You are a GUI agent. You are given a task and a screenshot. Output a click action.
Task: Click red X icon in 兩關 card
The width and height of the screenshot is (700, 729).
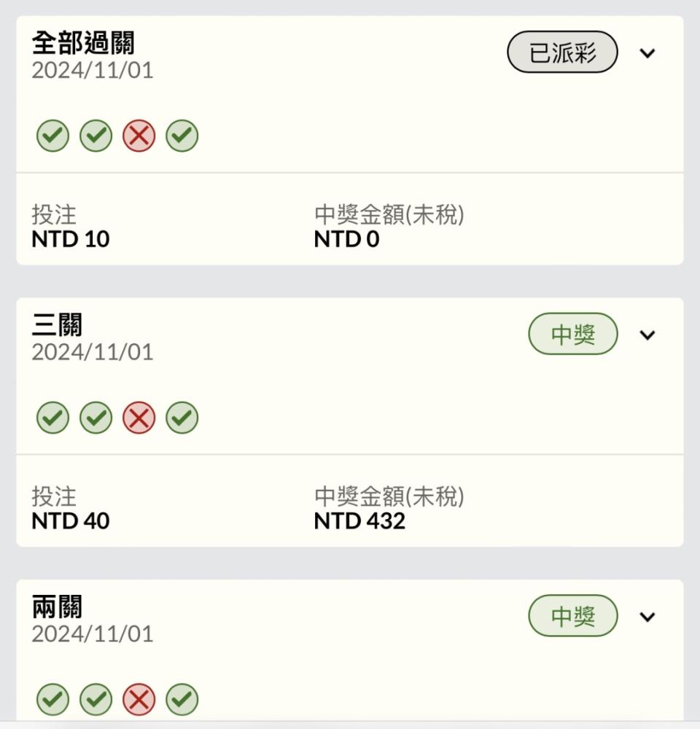pos(139,699)
